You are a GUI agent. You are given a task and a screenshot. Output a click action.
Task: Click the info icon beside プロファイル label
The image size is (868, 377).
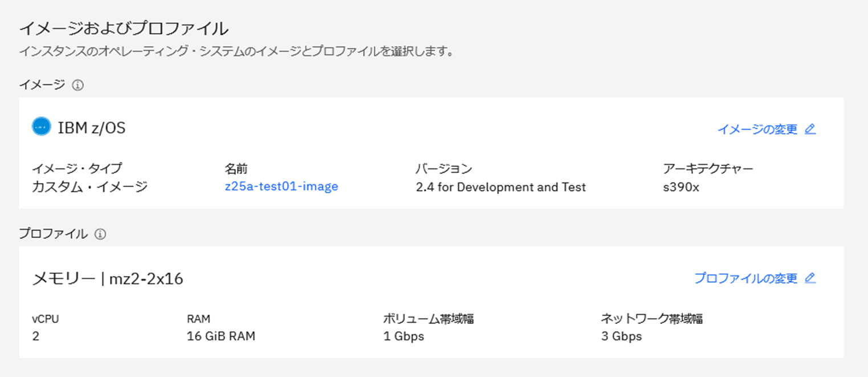[100, 234]
